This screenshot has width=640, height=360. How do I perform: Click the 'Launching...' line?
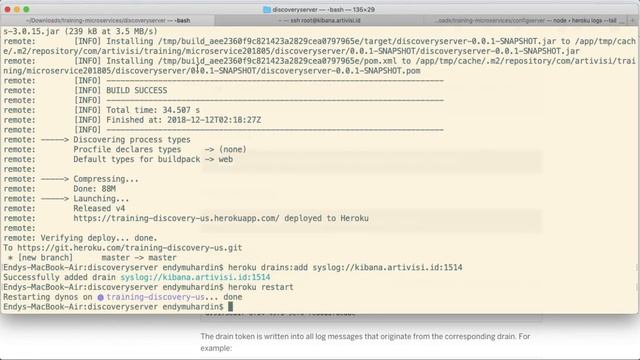tap(101, 199)
